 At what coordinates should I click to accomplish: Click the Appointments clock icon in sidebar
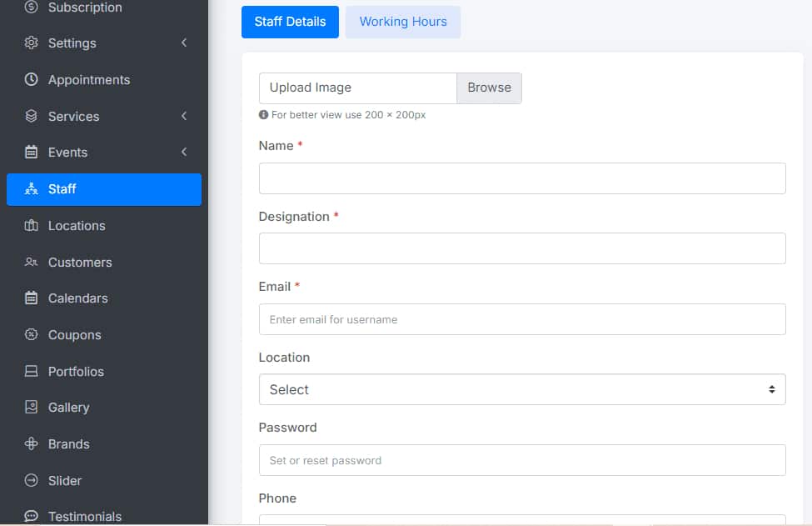click(x=32, y=80)
